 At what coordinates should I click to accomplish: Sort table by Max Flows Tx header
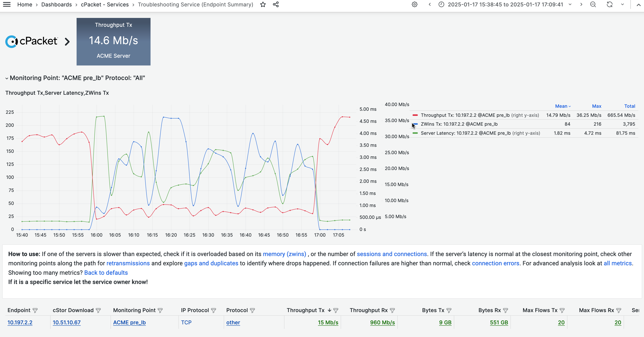tap(540, 310)
